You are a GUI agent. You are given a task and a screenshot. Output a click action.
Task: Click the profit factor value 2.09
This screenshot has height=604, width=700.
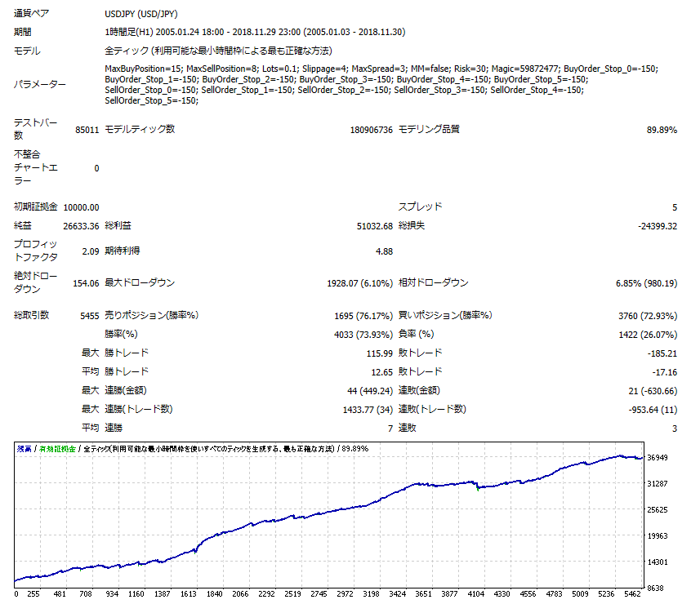point(91,251)
